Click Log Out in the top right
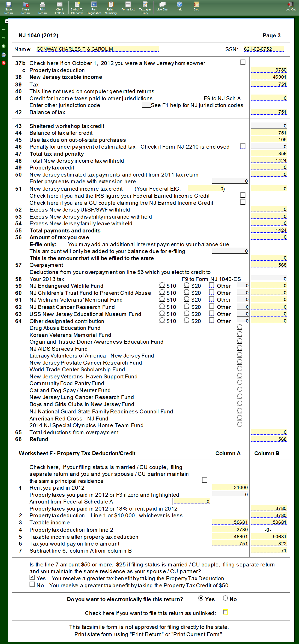The image size is (299, 644). [x=290, y=7]
